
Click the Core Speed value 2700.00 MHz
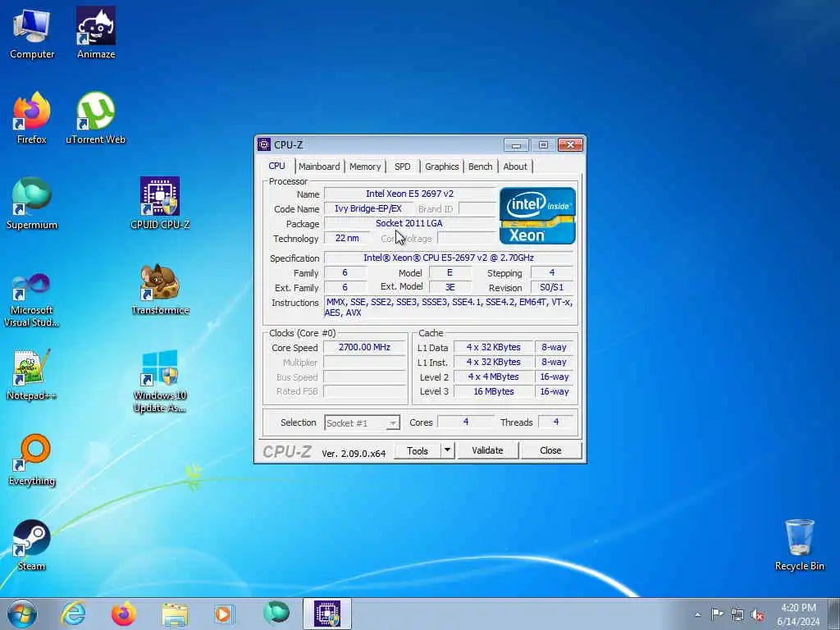pos(364,347)
